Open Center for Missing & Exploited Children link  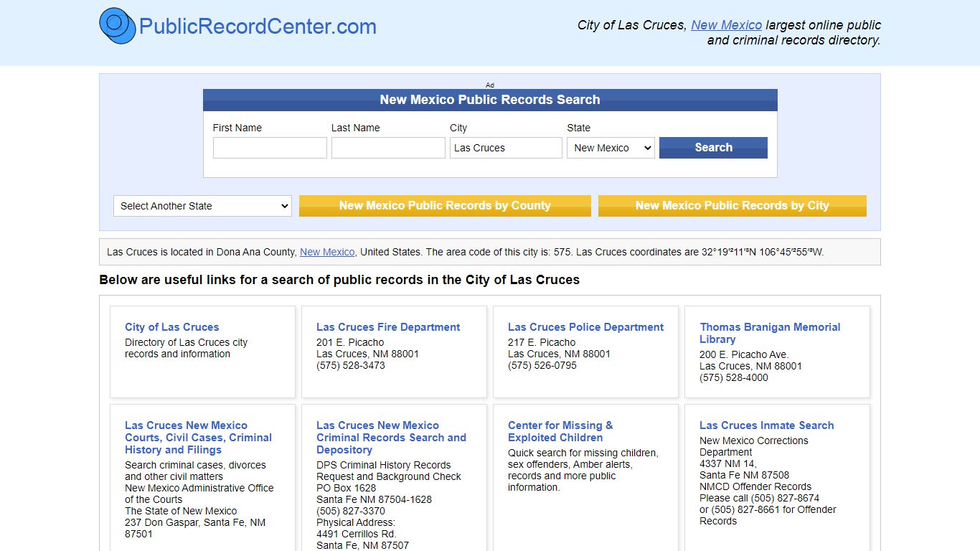coord(560,431)
